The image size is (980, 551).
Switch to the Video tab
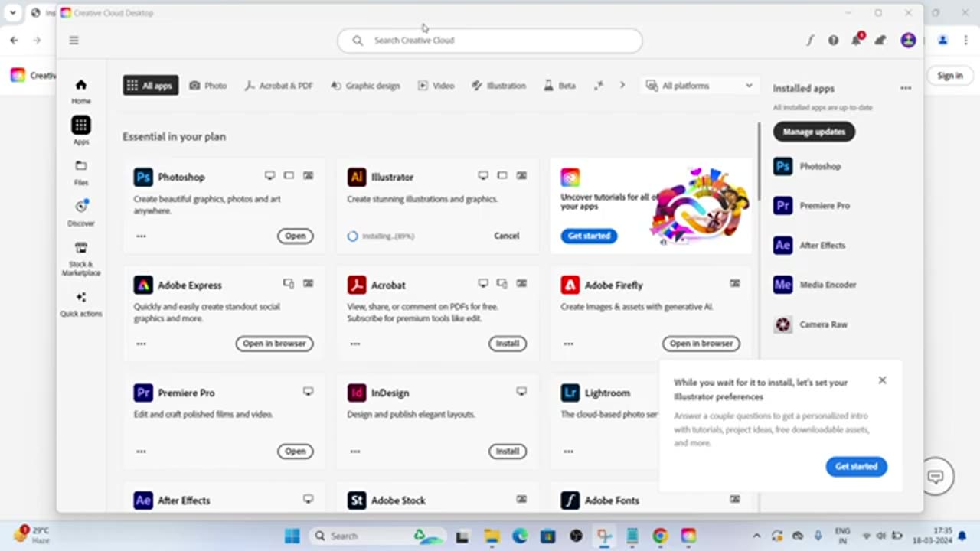(436, 86)
